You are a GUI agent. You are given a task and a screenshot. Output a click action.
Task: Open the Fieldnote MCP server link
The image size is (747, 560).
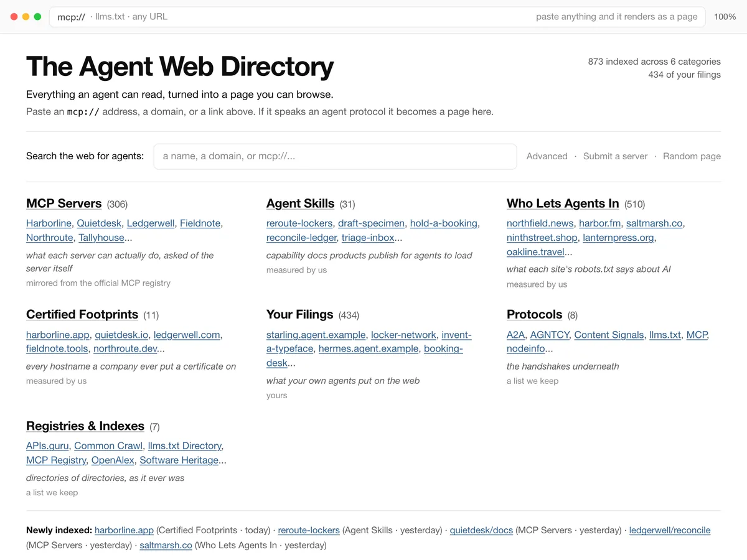(200, 223)
